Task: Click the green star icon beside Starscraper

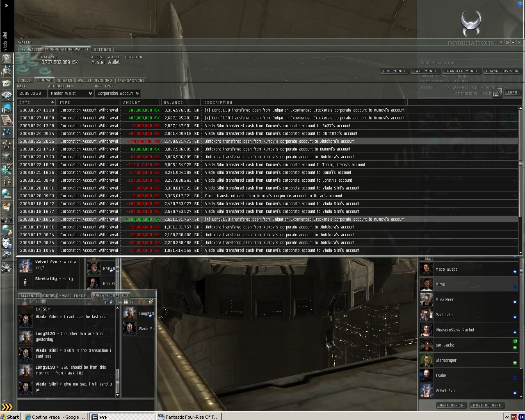Action: [x=515, y=363]
